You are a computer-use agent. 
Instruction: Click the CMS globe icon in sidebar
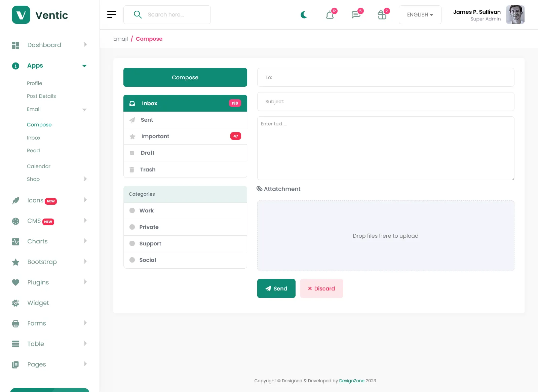pos(16,221)
